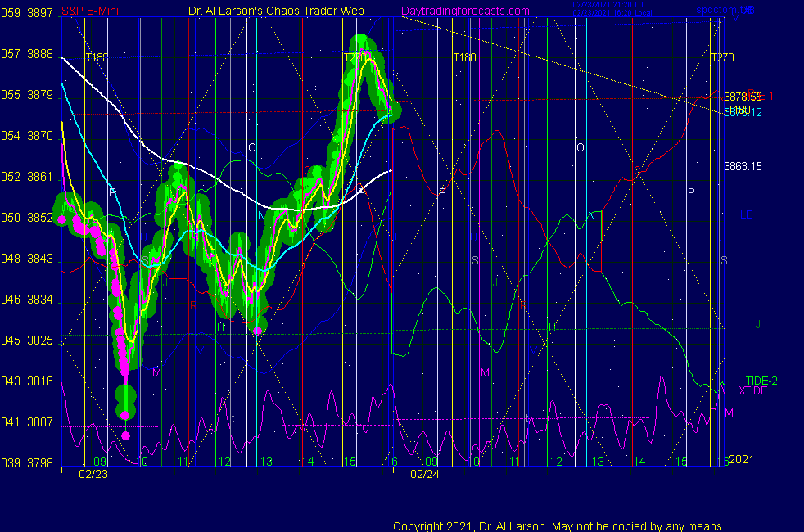
Task: Click the 'T180' label in the 02/24 session
Action: point(464,57)
